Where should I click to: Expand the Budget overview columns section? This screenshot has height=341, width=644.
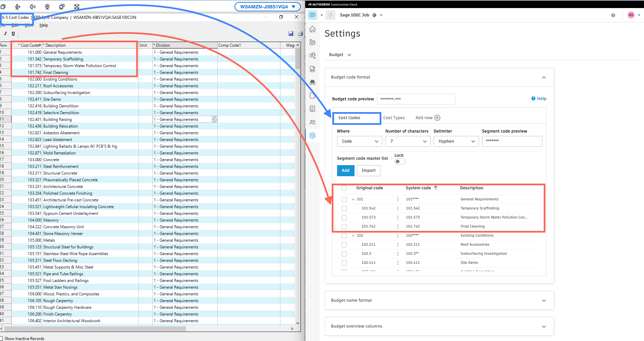pos(544,326)
